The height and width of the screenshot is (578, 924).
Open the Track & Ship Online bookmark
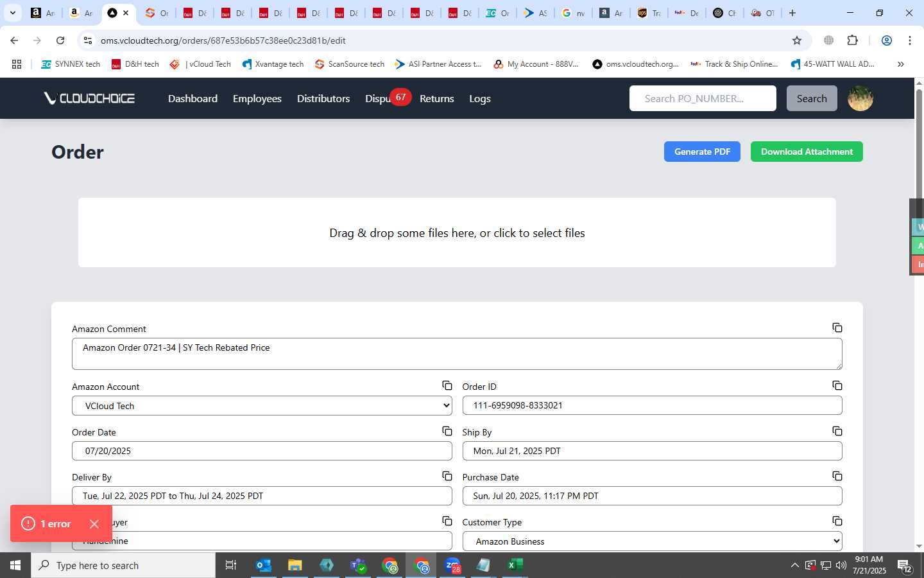[x=734, y=64]
